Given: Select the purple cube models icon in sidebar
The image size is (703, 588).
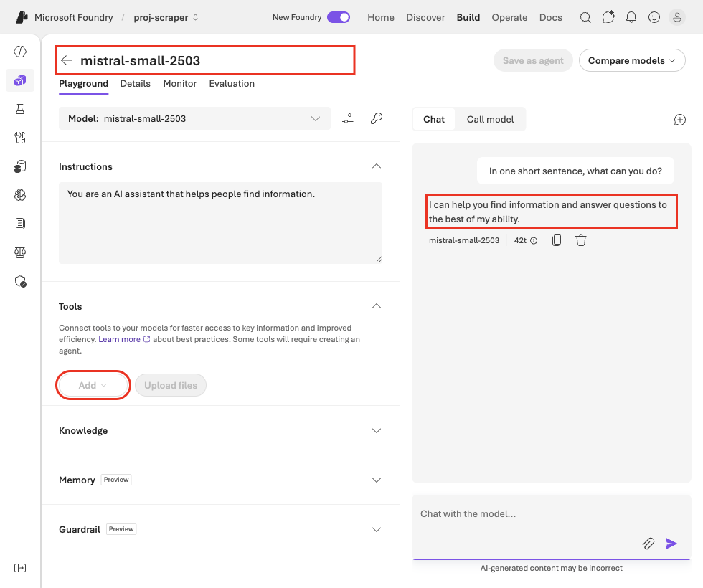Looking at the screenshot, I should [20, 80].
